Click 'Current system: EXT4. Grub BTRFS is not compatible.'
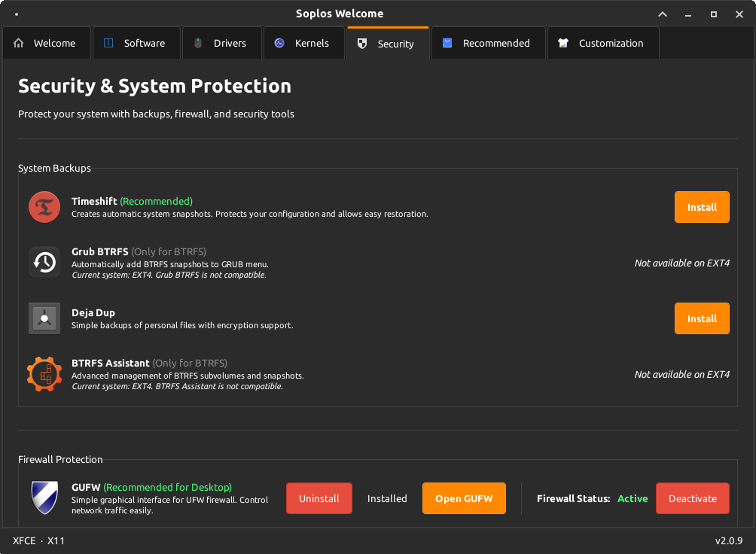 [169, 275]
